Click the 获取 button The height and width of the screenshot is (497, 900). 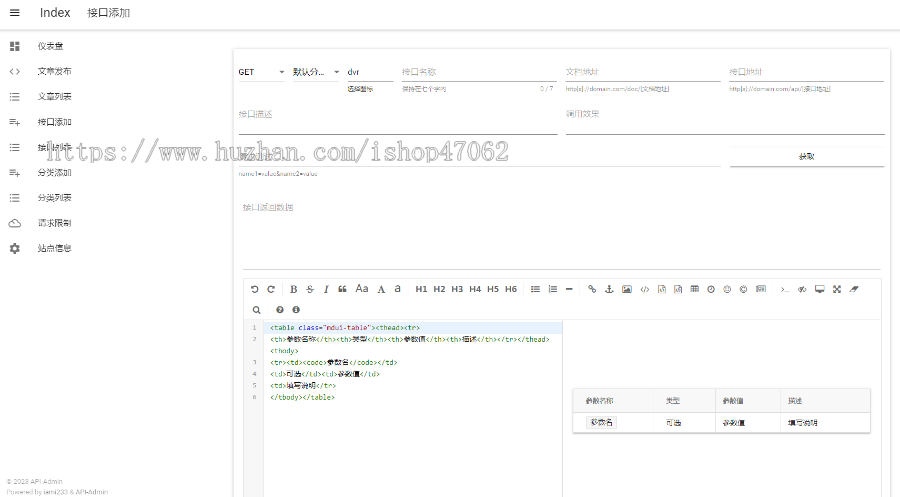[806, 156]
